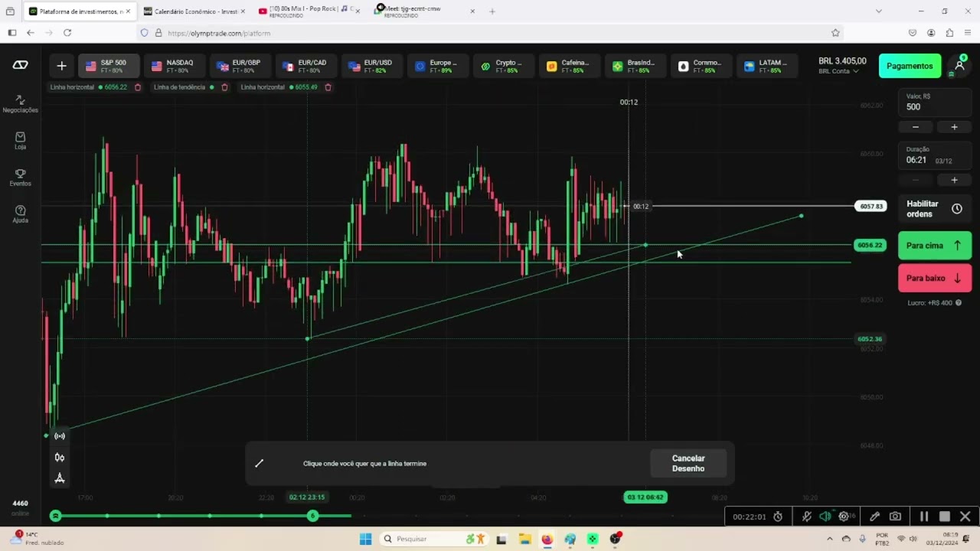Open the Ajuda help icon

coord(20,214)
